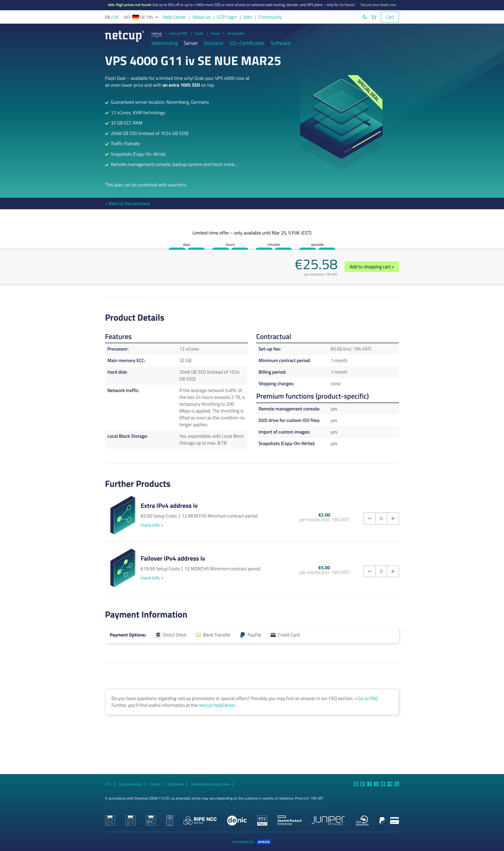The height and width of the screenshot is (851, 504).
Task: Click the denic logo in footer
Action: pyautogui.click(x=237, y=820)
